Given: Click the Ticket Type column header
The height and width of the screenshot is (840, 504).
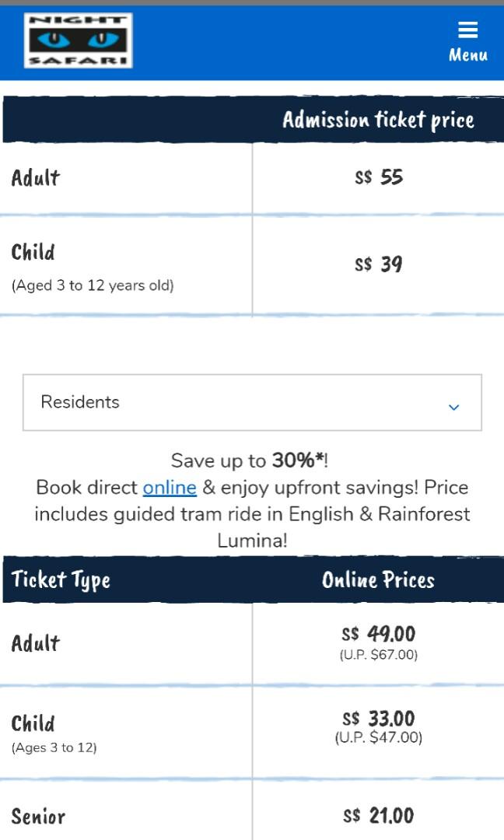Looking at the screenshot, I should (59, 579).
